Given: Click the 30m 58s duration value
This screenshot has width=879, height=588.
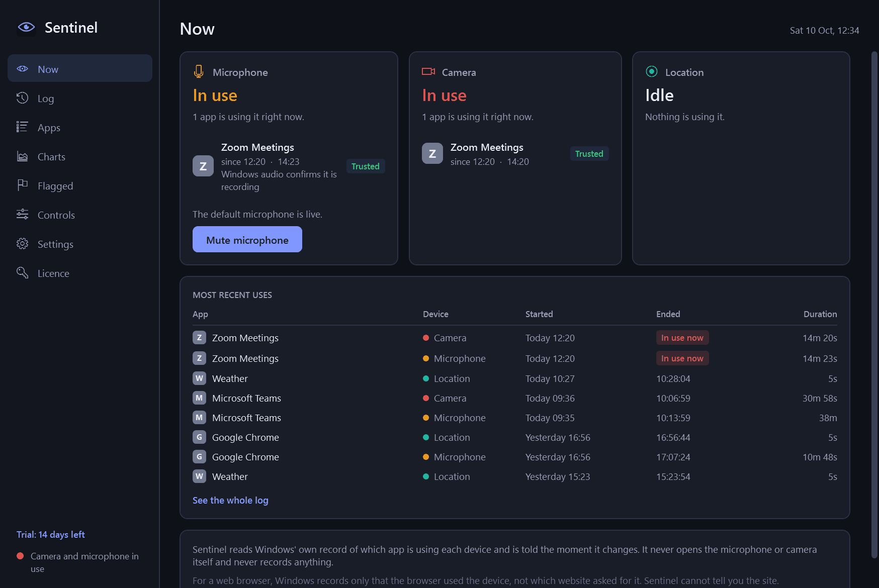Looking at the screenshot, I should (820, 398).
